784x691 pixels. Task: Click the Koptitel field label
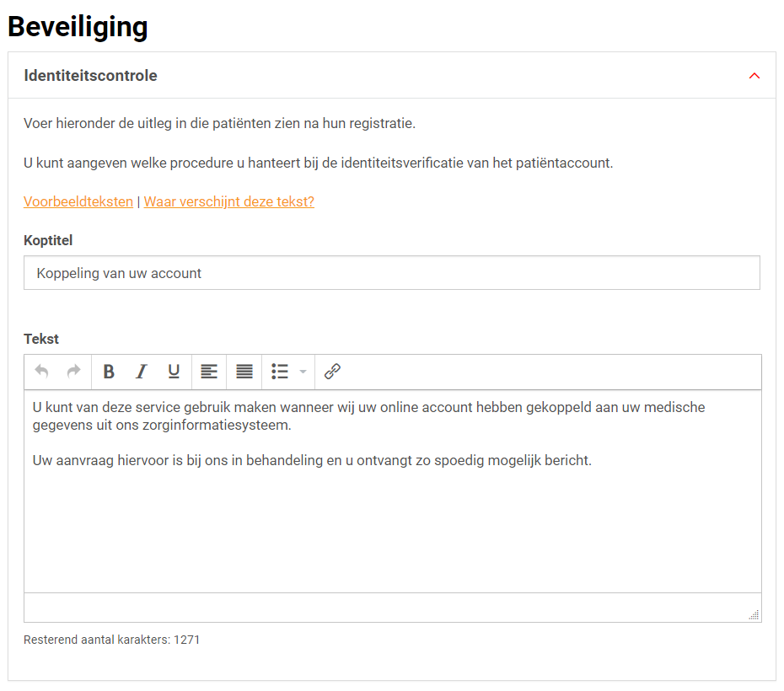pos(48,241)
